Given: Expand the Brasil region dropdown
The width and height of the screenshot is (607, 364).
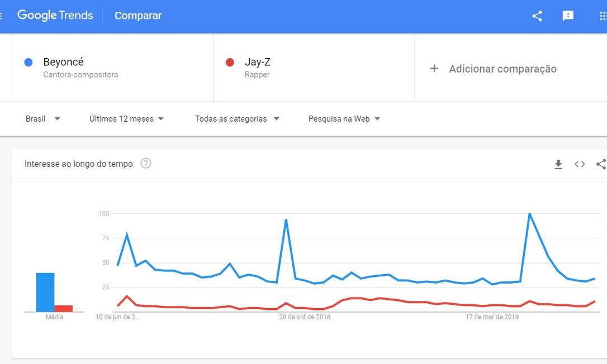Looking at the screenshot, I should [43, 119].
